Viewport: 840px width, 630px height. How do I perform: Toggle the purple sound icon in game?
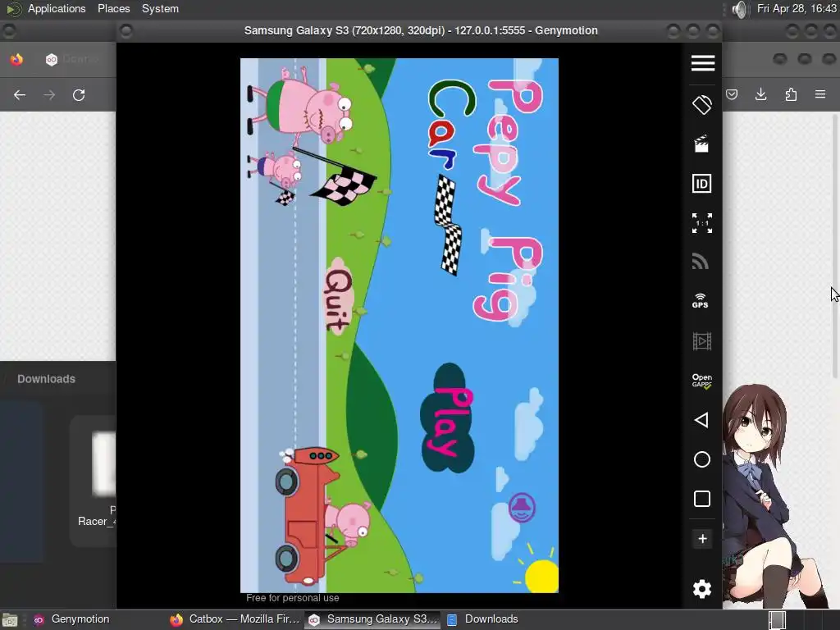(x=522, y=508)
